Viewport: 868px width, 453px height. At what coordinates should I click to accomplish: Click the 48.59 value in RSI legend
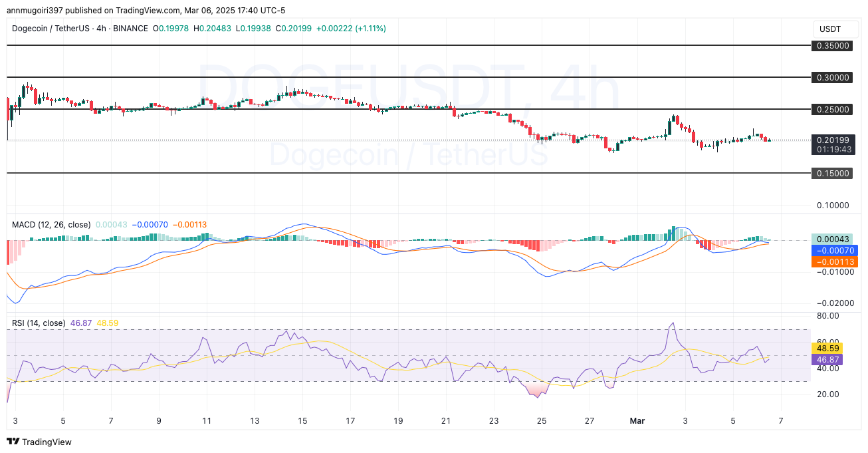click(x=108, y=323)
